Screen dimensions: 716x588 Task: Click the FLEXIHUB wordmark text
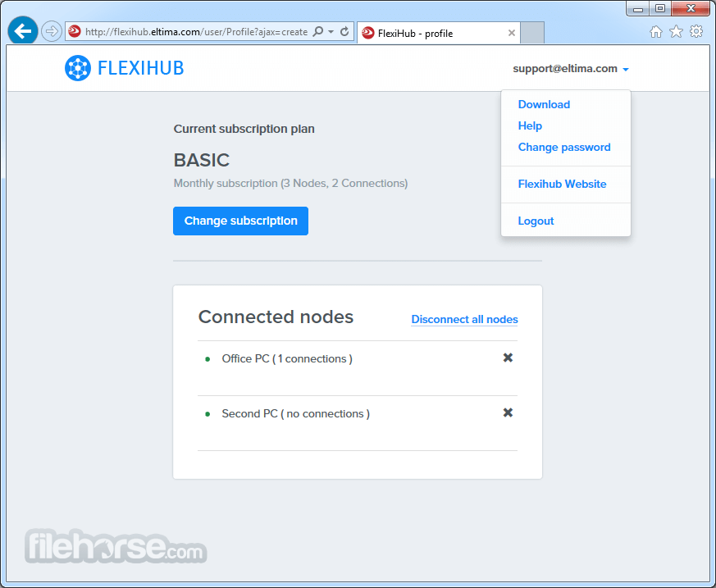(140, 69)
